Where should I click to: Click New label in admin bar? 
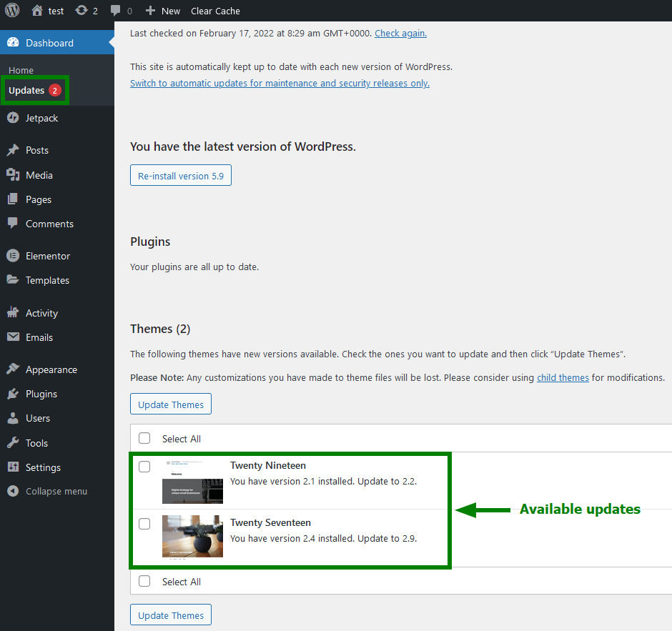[171, 11]
